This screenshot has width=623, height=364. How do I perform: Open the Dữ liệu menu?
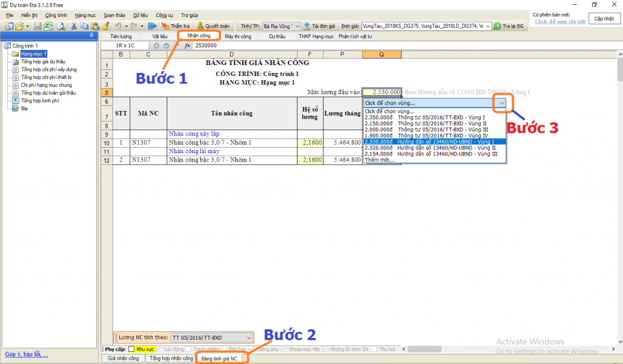coord(140,15)
